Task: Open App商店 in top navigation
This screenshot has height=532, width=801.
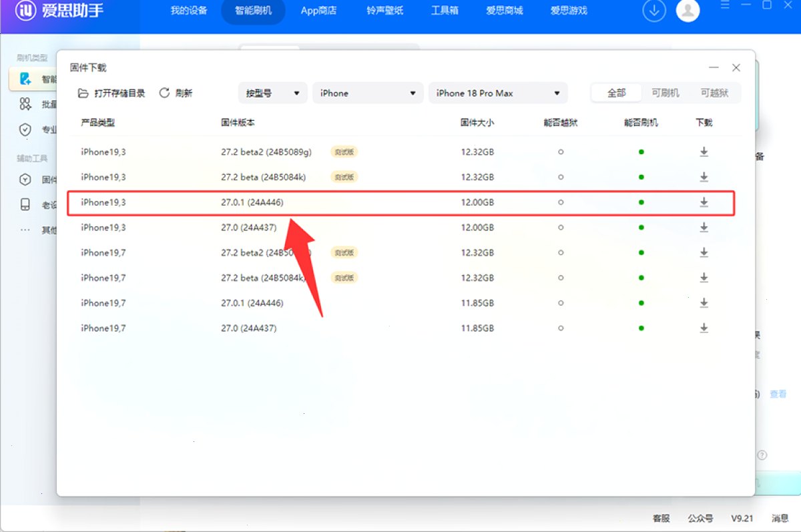Action: [x=318, y=11]
